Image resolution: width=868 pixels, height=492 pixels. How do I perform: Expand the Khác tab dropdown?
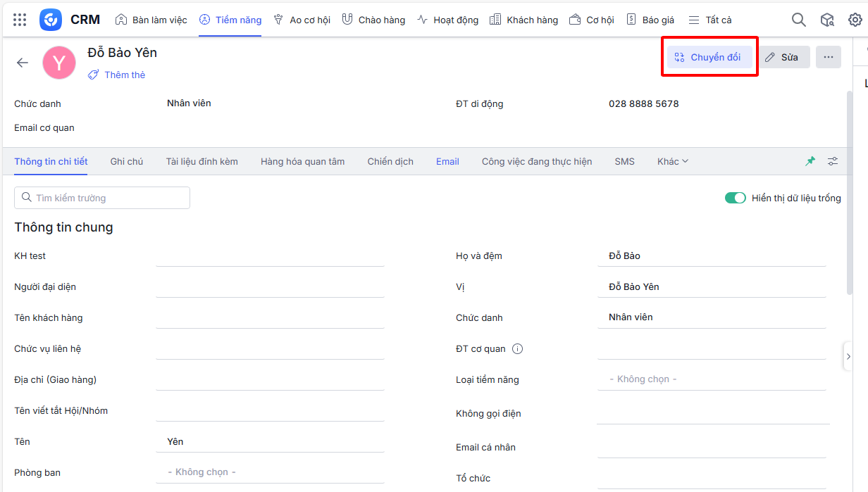(x=672, y=161)
